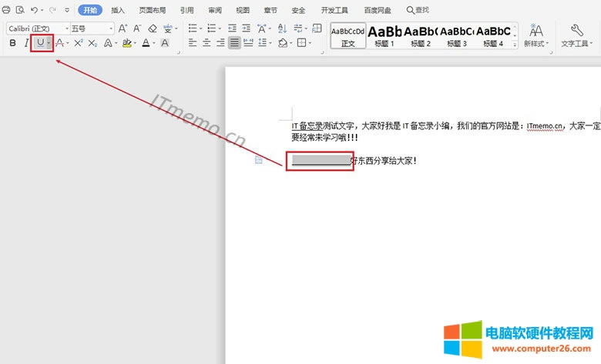Screen dimensions: 601x364
Task: Click the highlight color marker icon
Action: (126, 43)
